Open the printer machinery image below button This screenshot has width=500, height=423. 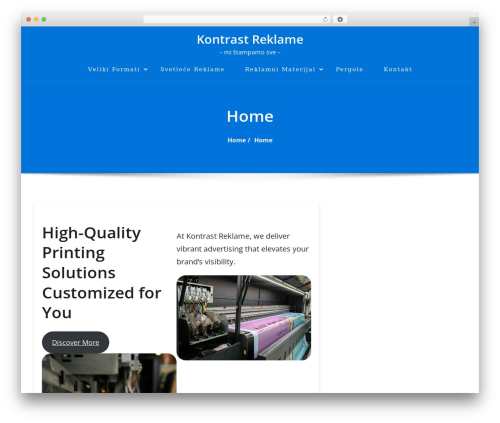(x=109, y=373)
